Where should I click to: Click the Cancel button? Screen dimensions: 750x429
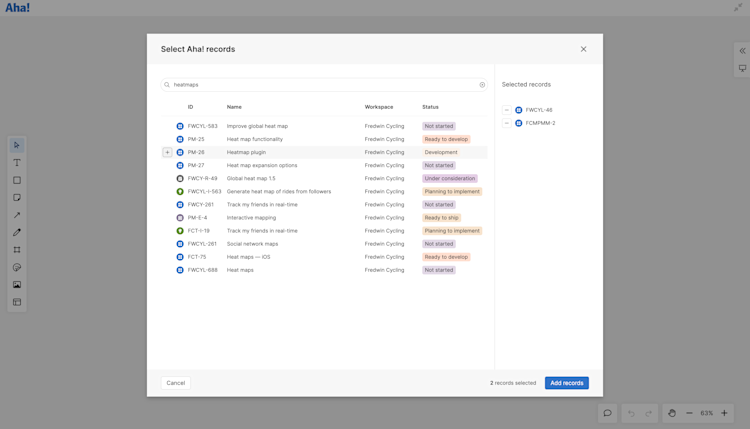pos(176,383)
